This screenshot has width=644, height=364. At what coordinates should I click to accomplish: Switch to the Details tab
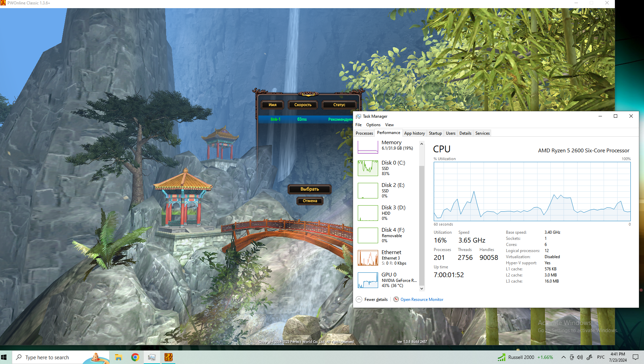pyautogui.click(x=465, y=133)
